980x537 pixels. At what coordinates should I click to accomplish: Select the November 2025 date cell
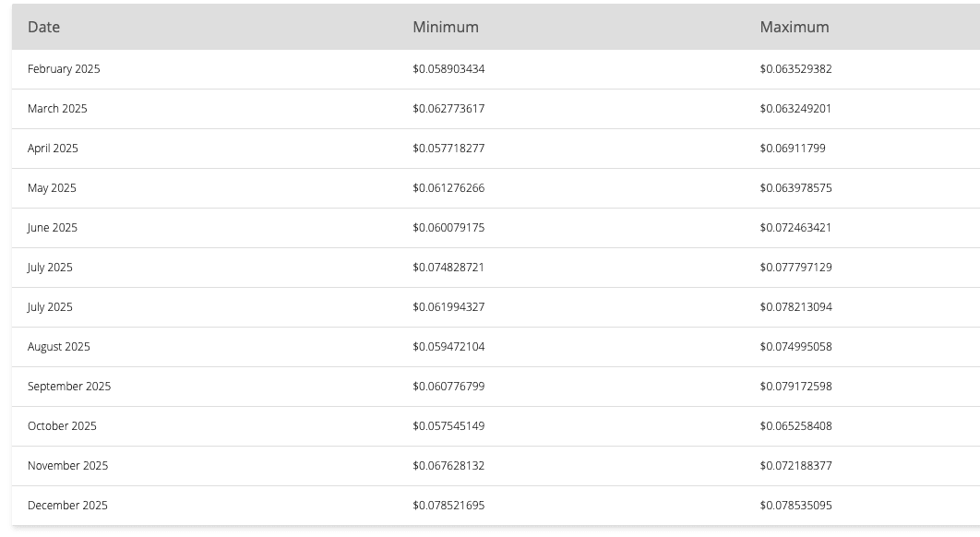[67, 466]
